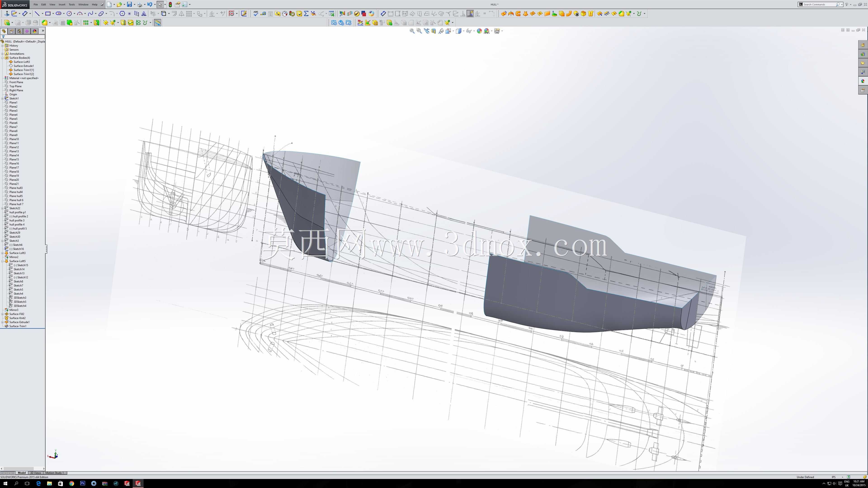Open the Edit menu
868x488 pixels.
point(43,4)
